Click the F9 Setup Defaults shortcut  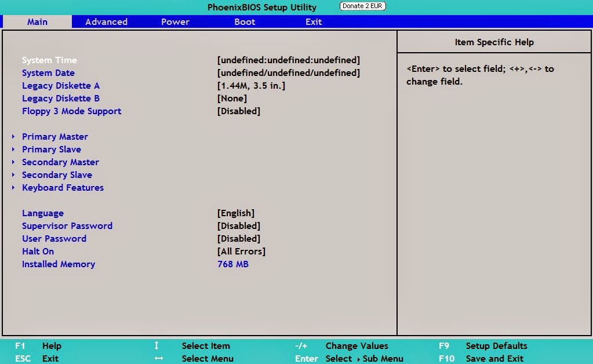483,346
